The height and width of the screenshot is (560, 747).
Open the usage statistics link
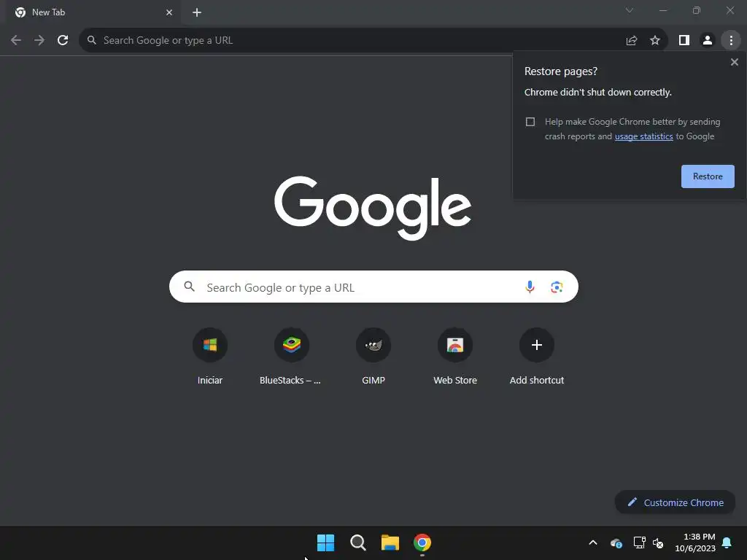[x=643, y=136]
